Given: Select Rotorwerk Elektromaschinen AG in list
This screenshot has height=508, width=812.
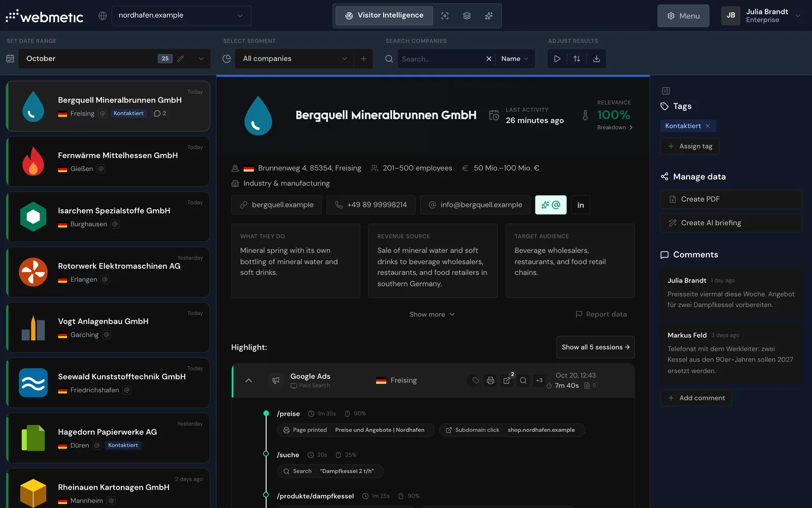Looking at the screenshot, I should pos(108,272).
